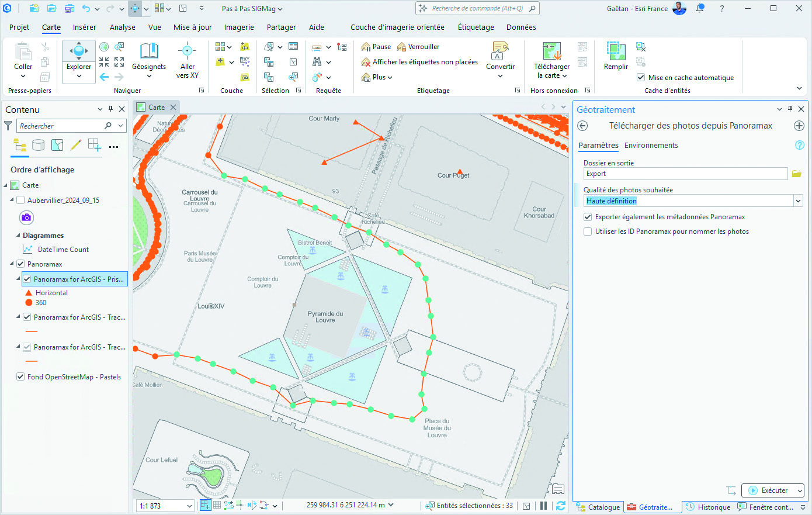Click the plus add icon in Géotraitement
The width and height of the screenshot is (812, 515).
(x=799, y=126)
